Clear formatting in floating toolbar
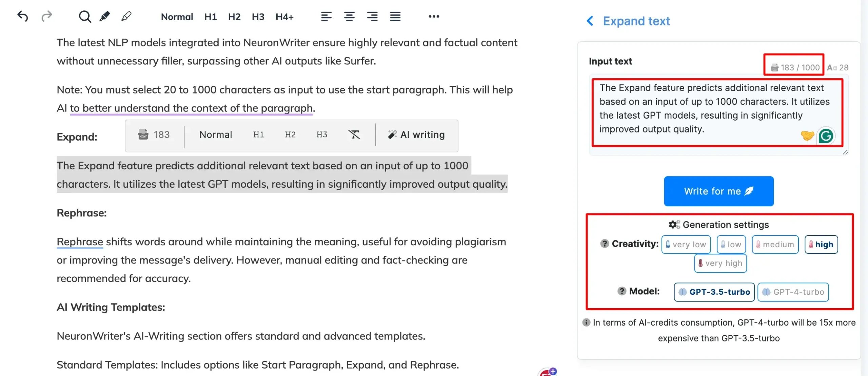This screenshot has height=376, width=868. coord(354,135)
